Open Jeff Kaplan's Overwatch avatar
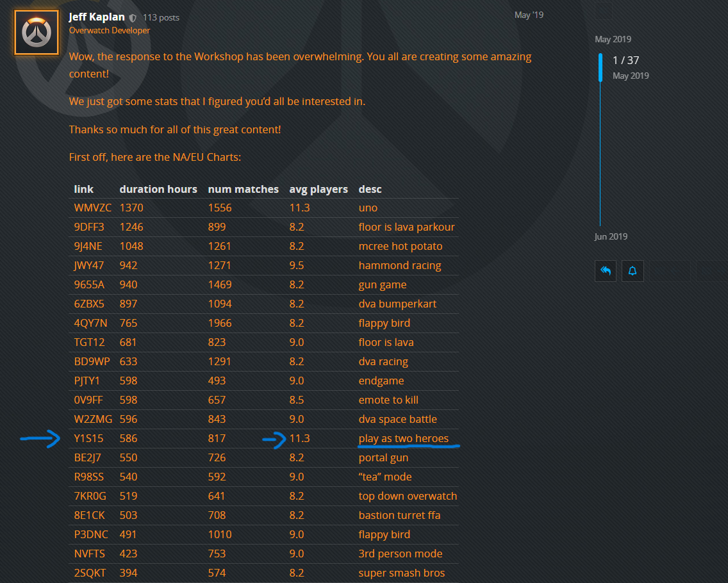Image resolution: width=728 pixels, height=583 pixels. [x=37, y=33]
